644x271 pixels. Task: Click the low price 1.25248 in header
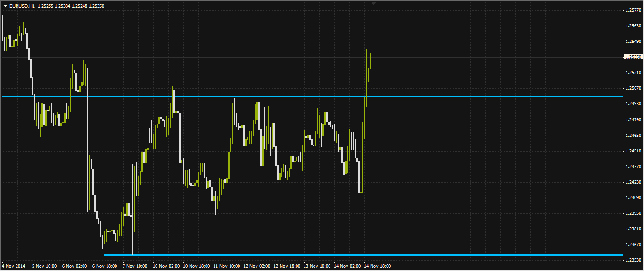point(80,6)
